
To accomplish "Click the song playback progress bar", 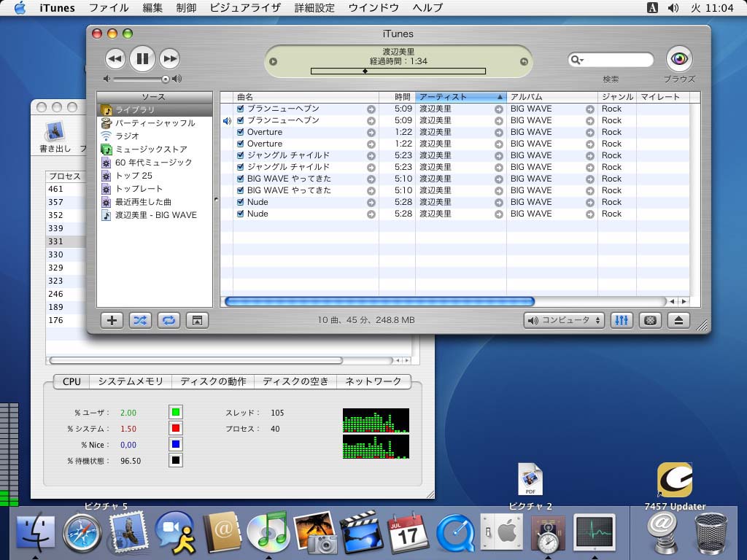I will click(398, 71).
